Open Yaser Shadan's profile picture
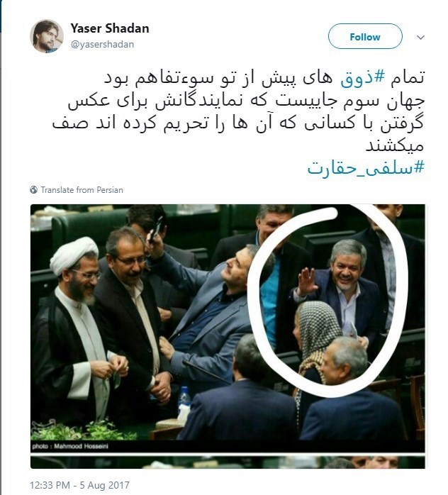The height and width of the screenshot is (495, 448). [x=47, y=36]
